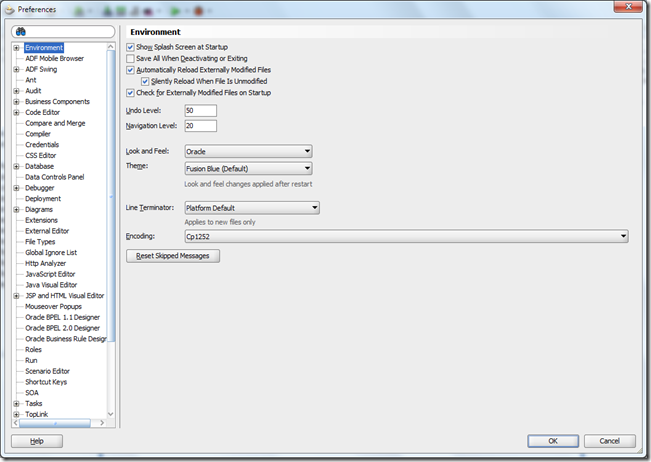Expand the JSP and HTML Visual Editor node
Screen dimensions: 651x462
pos(16,296)
